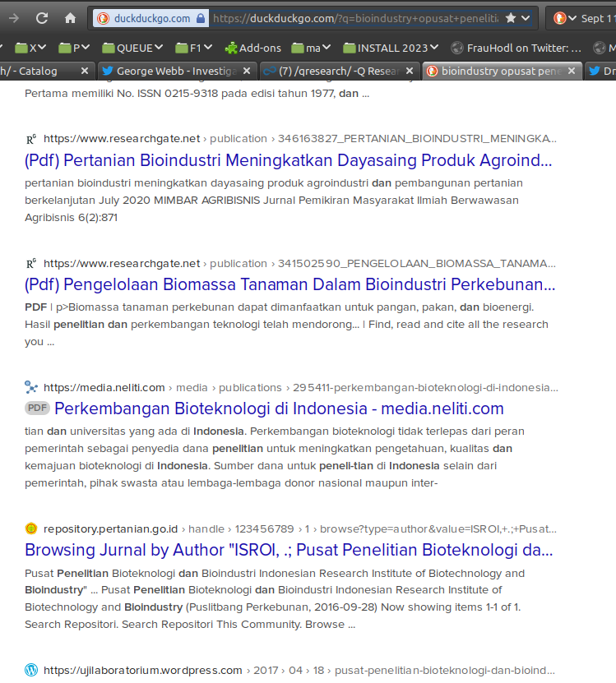The image size is (616, 683).
Task: Click snippet 'Pusat Penelitian Bioteknologi dan Bioindustri Indonesian'
Action: click(275, 598)
